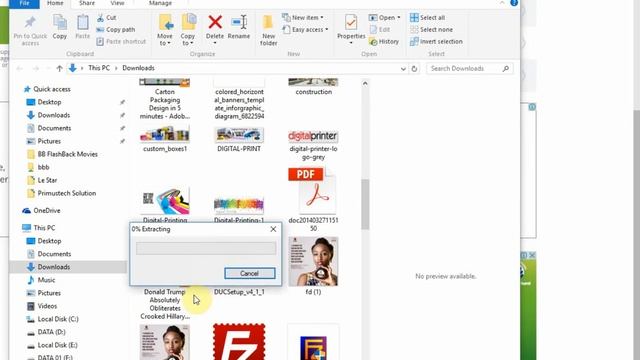Image resolution: width=640 pixels, height=360 pixels.
Task: Create a New folder from the ribbon
Action: click(268, 30)
